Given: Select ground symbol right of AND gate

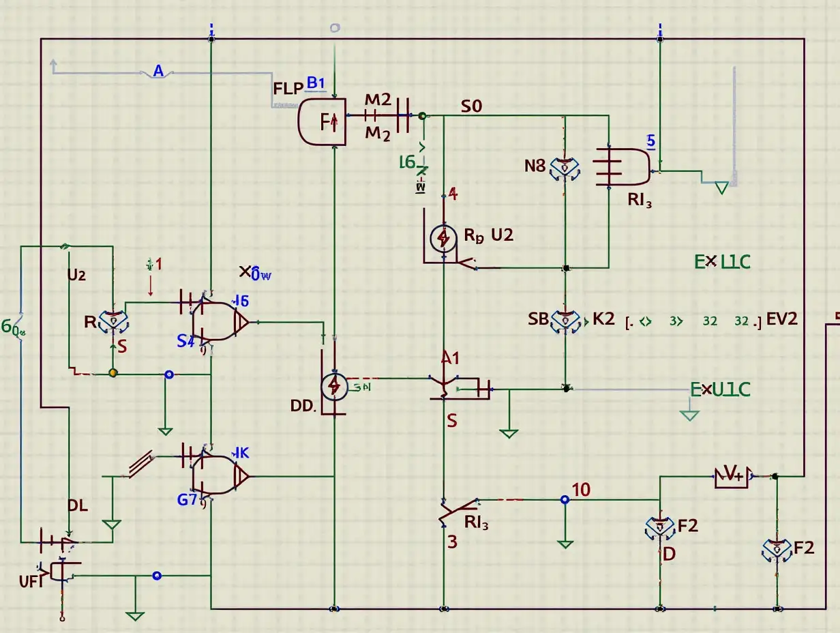Looking at the screenshot, I should 721,188.
